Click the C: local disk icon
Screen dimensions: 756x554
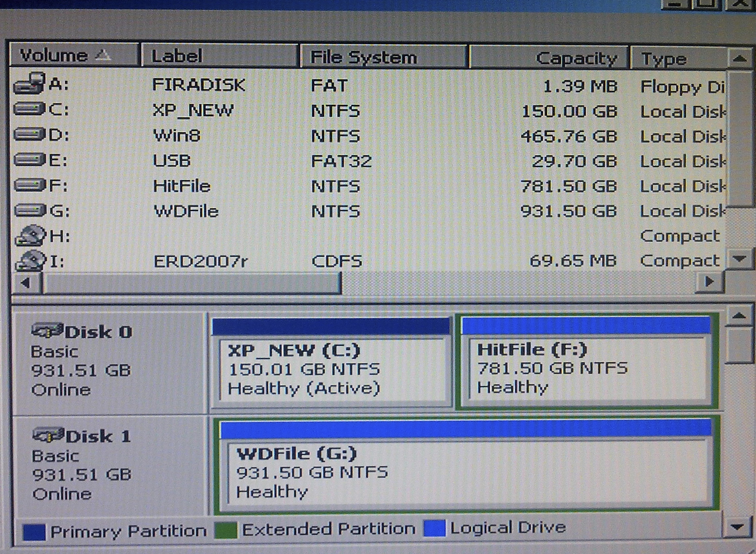[x=30, y=109]
